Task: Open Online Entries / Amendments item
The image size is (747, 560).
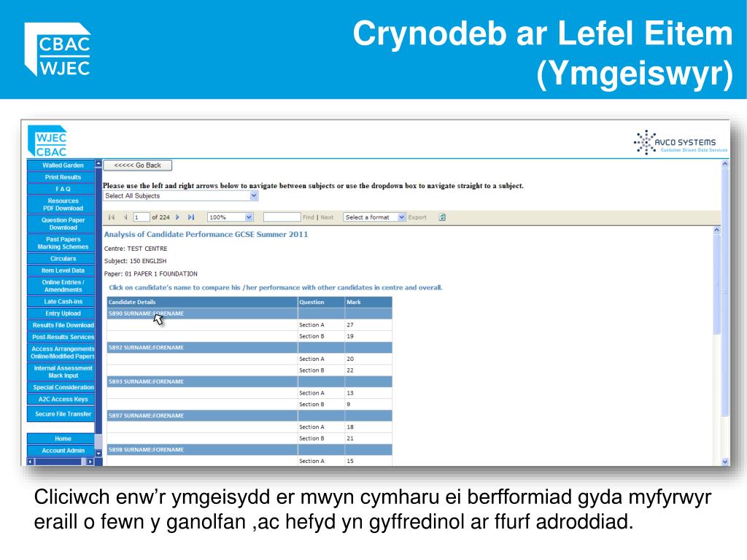Action: [x=63, y=286]
